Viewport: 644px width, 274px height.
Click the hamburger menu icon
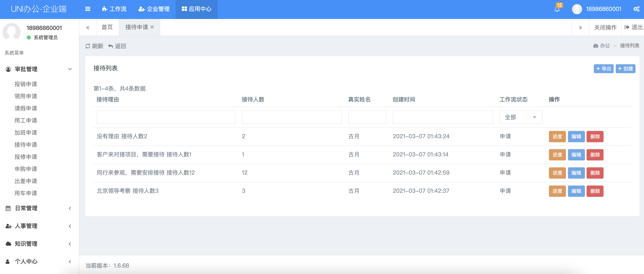tap(88, 9)
